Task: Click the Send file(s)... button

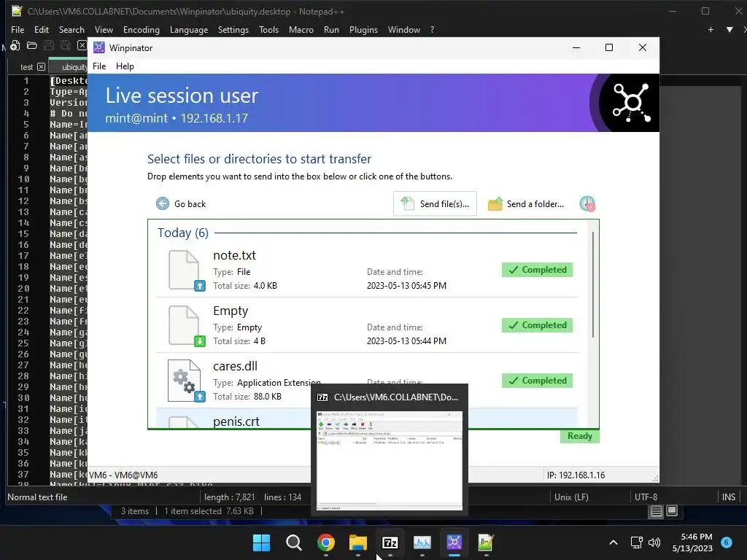Action: (x=435, y=204)
